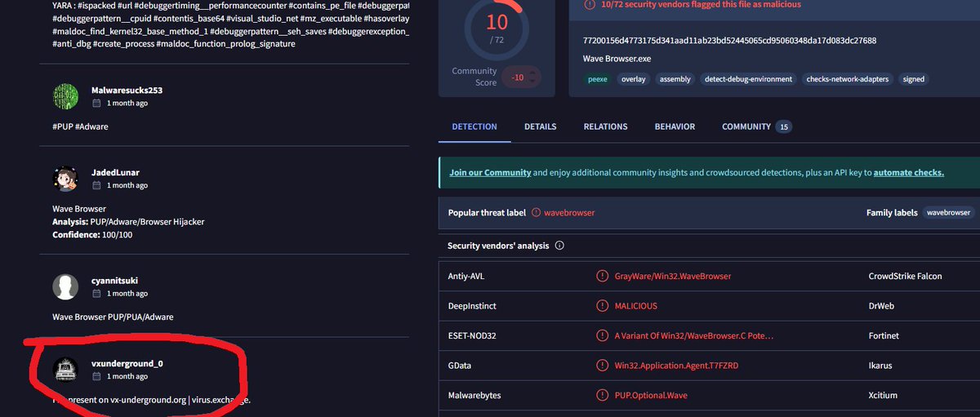Click the wavebrowser popular threat label
This screenshot has width=980, height=417.
point(569,212)
